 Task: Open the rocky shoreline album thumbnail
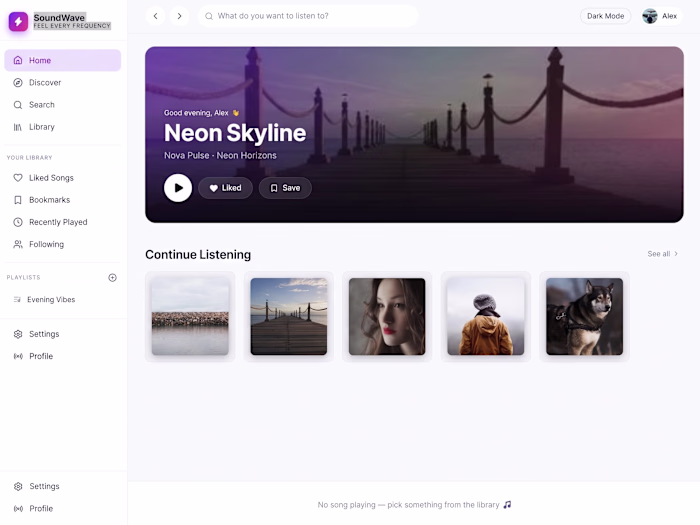pyautogui.click(x=190, y=317)
